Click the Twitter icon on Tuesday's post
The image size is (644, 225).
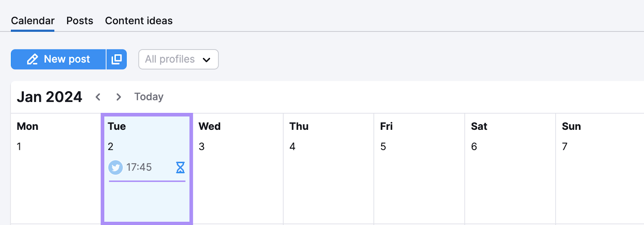point(116,168)
